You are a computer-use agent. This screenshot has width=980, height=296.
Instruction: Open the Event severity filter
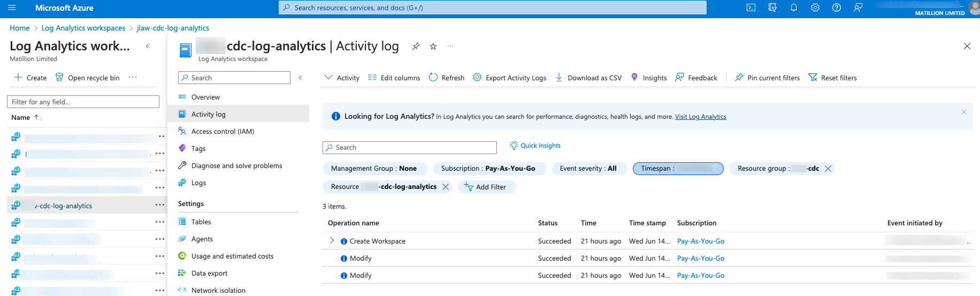(x=588, y=169)
